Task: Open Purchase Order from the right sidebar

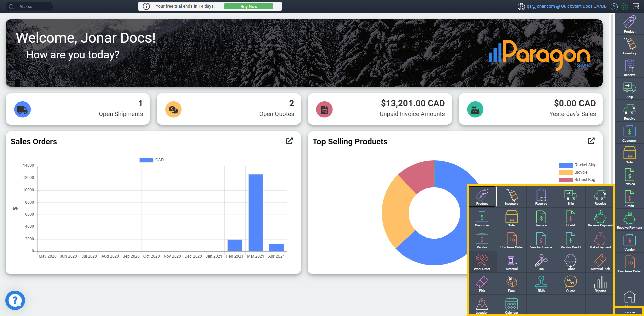Action: coord(629,264)
